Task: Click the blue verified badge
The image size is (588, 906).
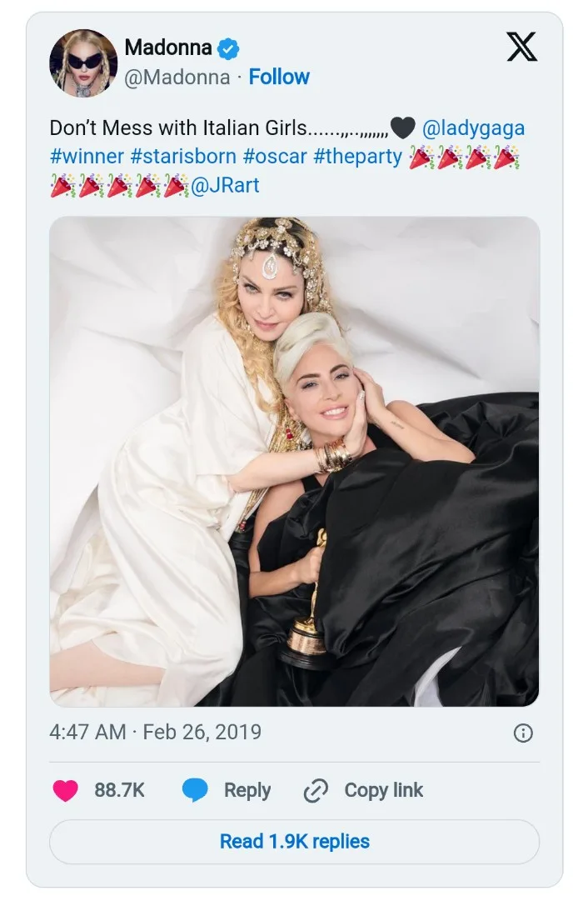Action: pos(227,49)
